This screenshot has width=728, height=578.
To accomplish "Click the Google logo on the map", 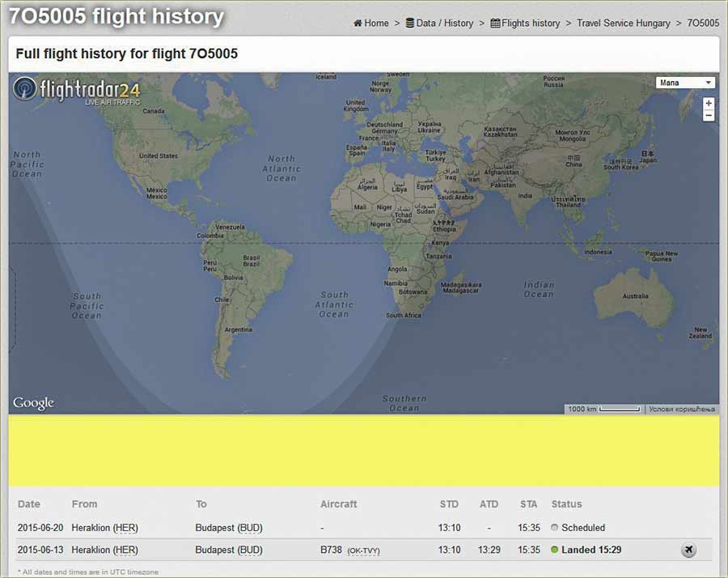I will pos(33,403).
